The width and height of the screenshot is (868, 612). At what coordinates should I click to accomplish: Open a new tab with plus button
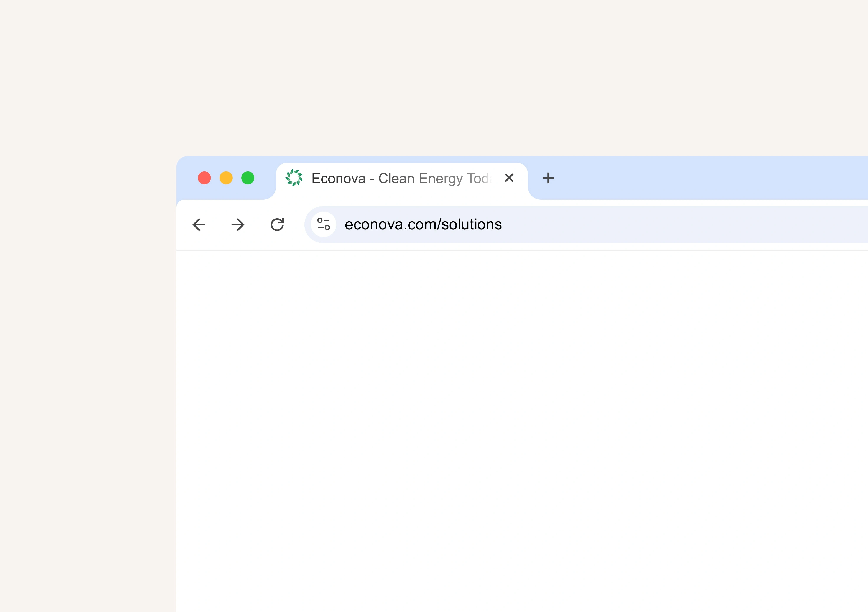(548, 178)
